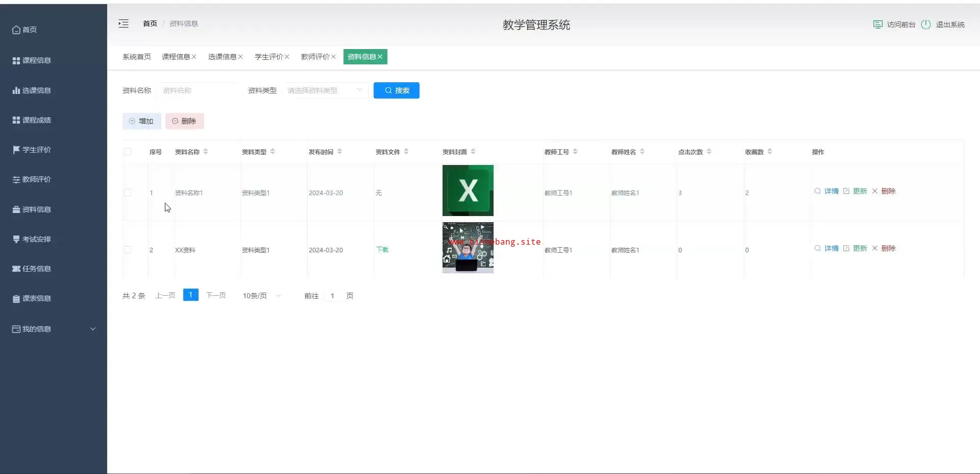The width and height of the screenshot is (980, 474).
Task: Click the power icon to log out
Action: [925, 25]
